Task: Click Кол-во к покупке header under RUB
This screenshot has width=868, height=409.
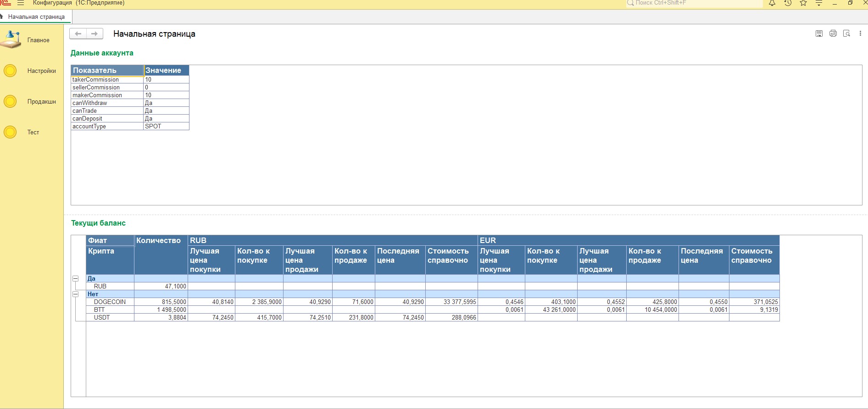Action: [259, 260]
